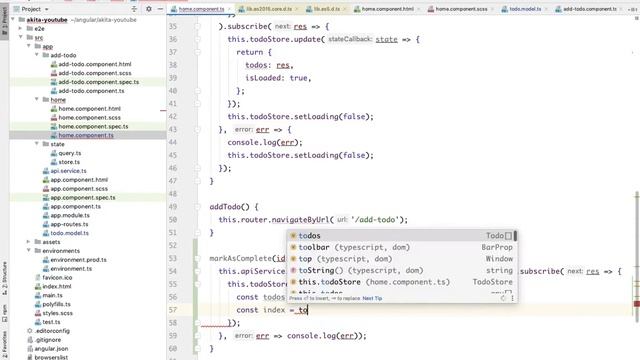Click the scroll-from-source icon in Project panel header
This screenshot has height=360, width=640.
click(x=134, y=9)
